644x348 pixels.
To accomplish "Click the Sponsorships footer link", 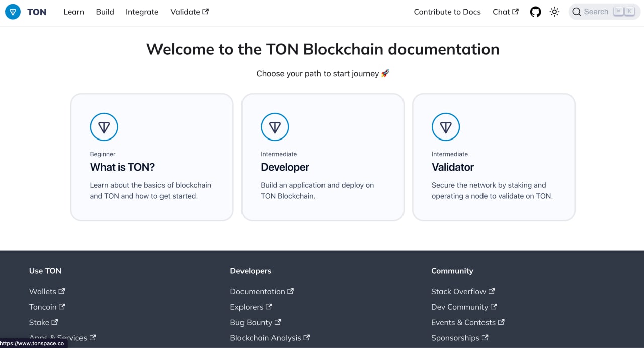I will (459, 338).
